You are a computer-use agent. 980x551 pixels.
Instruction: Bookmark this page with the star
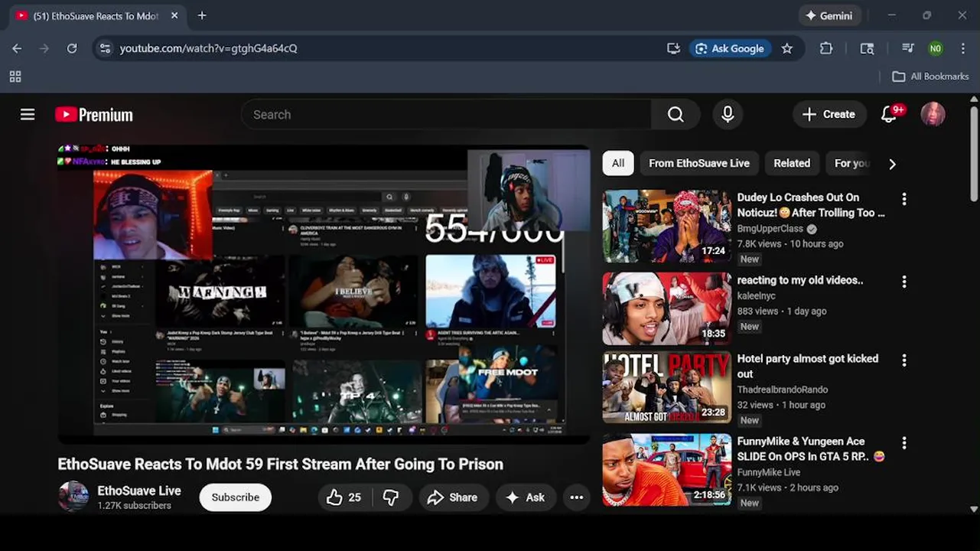point(787,48)
